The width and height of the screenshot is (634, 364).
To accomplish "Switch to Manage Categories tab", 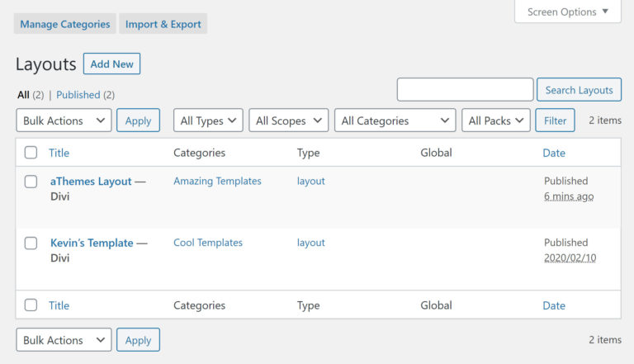I will pyautogui.click(x=65, y=24).
